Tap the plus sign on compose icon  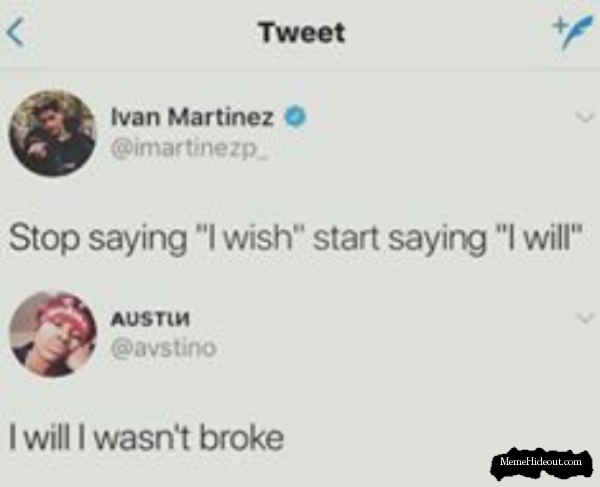click(x=560, y=26)
